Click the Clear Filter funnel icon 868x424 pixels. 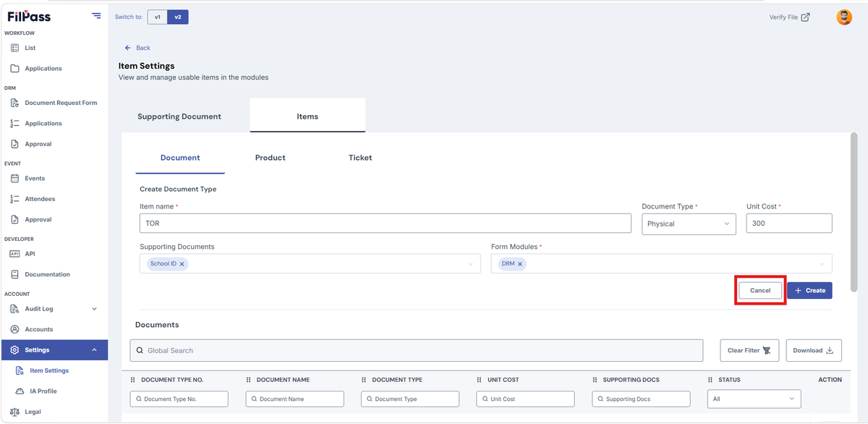pos(767,350)
